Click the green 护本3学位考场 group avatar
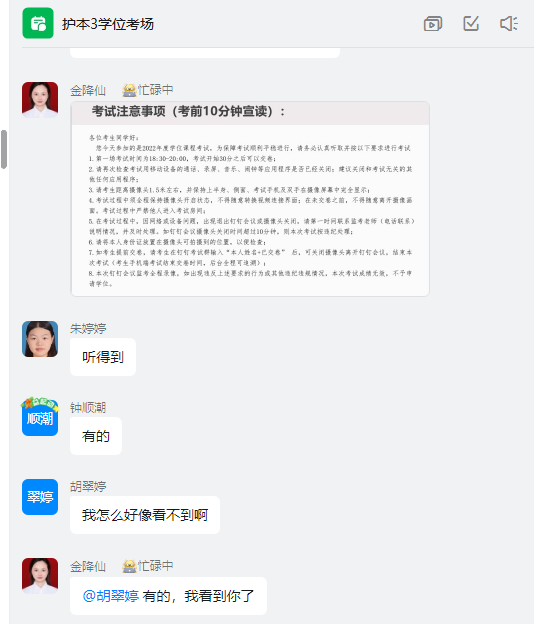 pyautogui.click(x=38, y=23)
